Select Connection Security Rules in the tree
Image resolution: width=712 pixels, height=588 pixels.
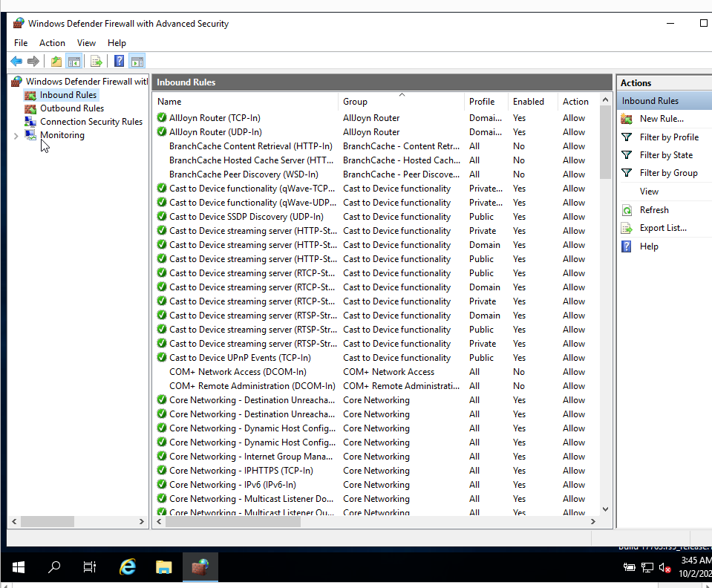(91, 122)
